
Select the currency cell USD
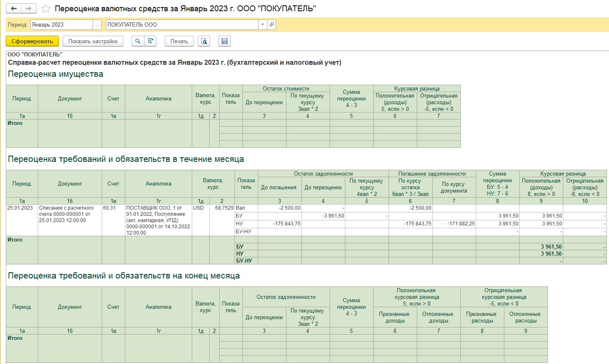coord(201,220)
